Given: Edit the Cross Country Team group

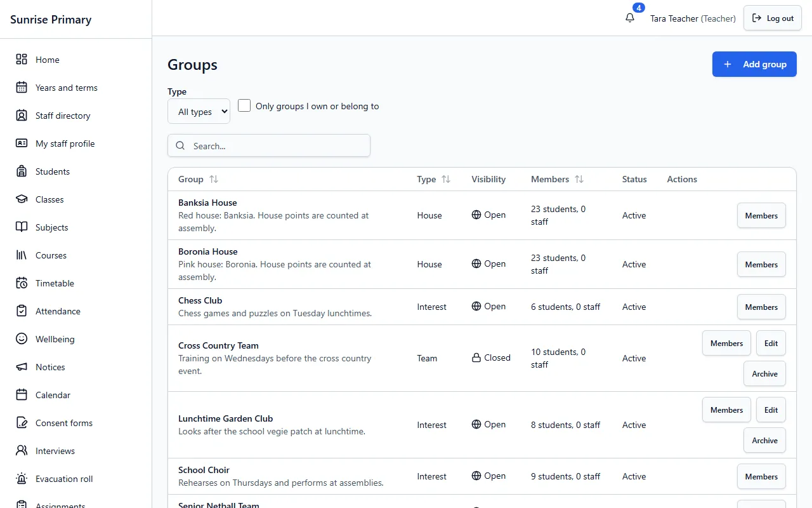Looking at the screenshot, I should 771,343.
